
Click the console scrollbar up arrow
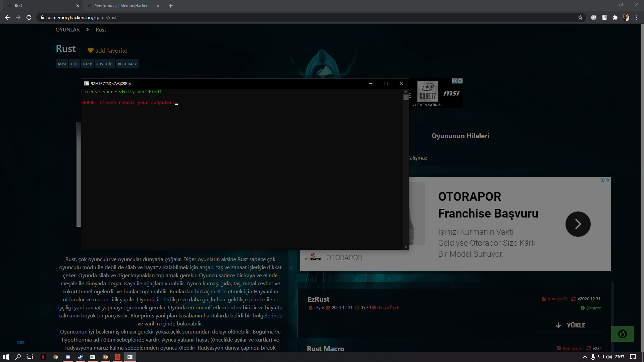(406, 92)
